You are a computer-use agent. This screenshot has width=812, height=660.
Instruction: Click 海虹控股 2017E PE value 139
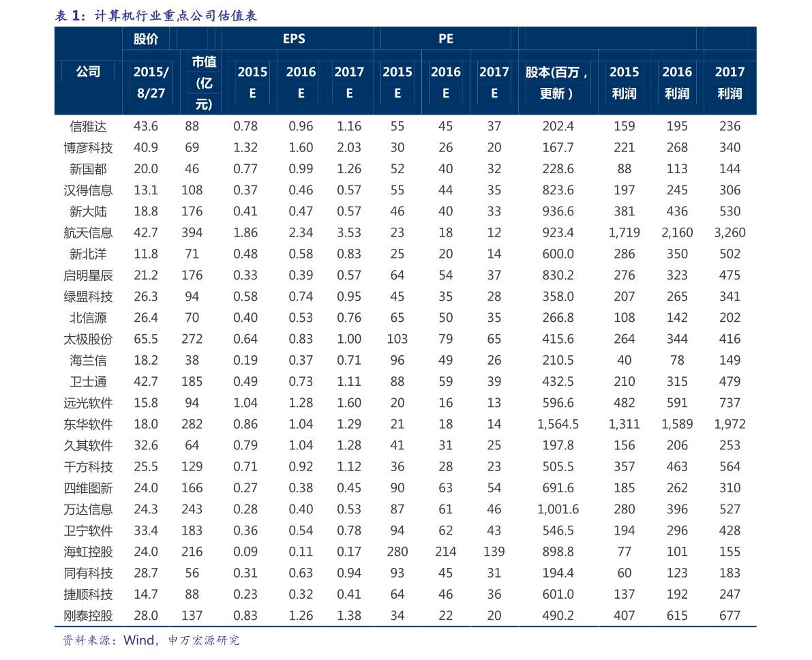click(494, 552)
